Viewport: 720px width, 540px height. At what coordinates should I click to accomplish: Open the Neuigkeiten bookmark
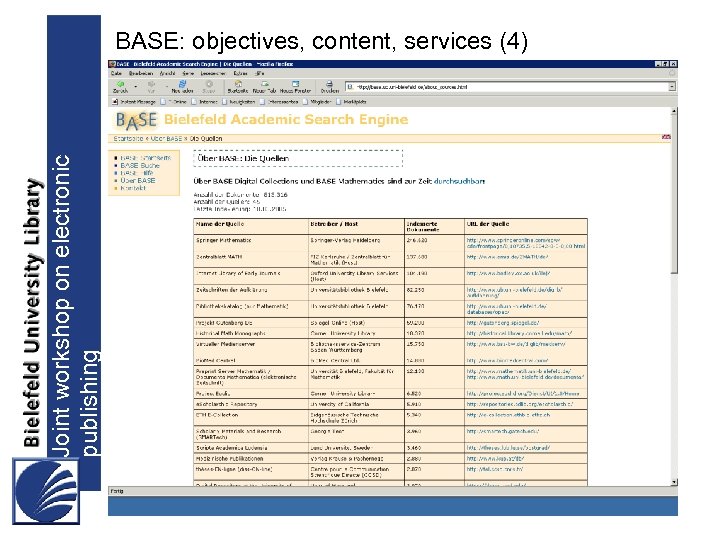point(241,102)
